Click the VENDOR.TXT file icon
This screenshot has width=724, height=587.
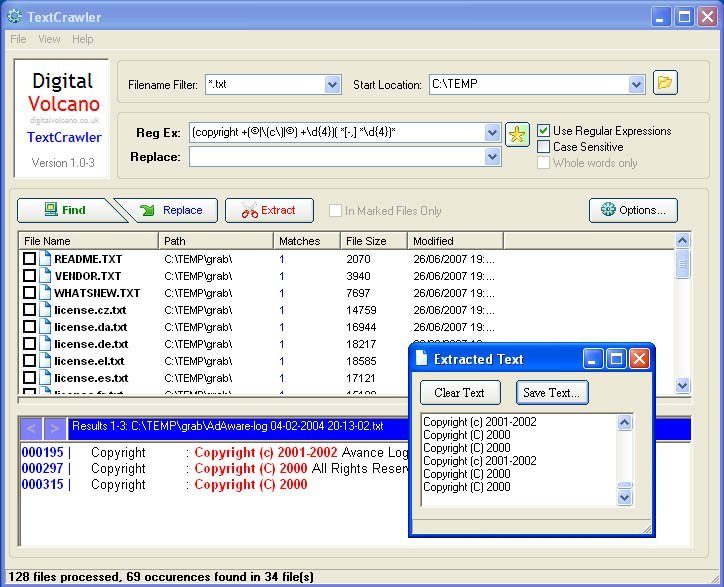[x=45, y=276]
